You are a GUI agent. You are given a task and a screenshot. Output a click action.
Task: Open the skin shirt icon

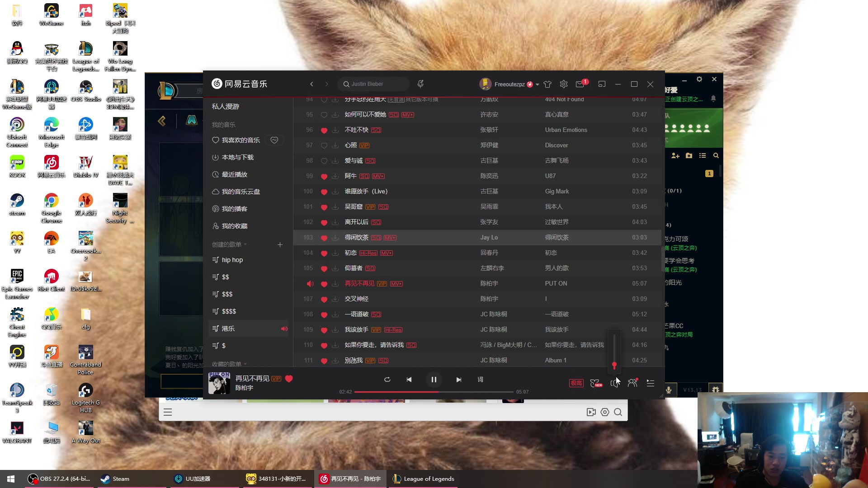coord(547,84)
